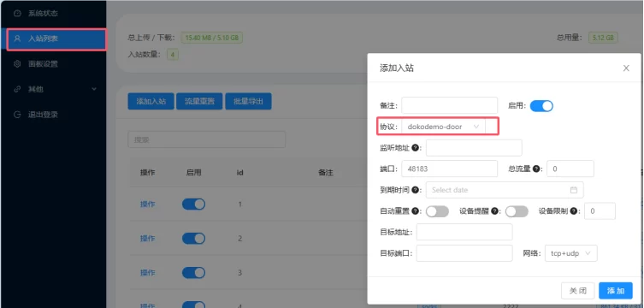Image resolution: width=644 pixels, height=308 pixels.
Task: Click the 操作 column header
Action: 148,173
